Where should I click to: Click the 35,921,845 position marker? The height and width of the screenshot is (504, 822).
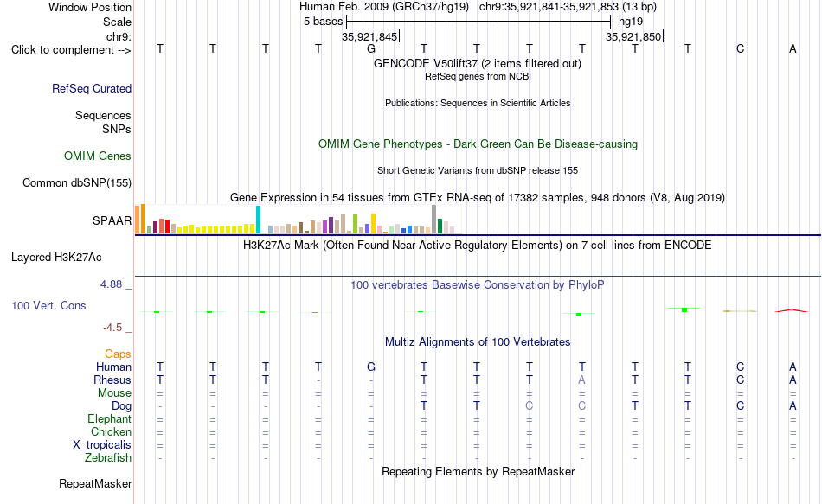[370, 36]
